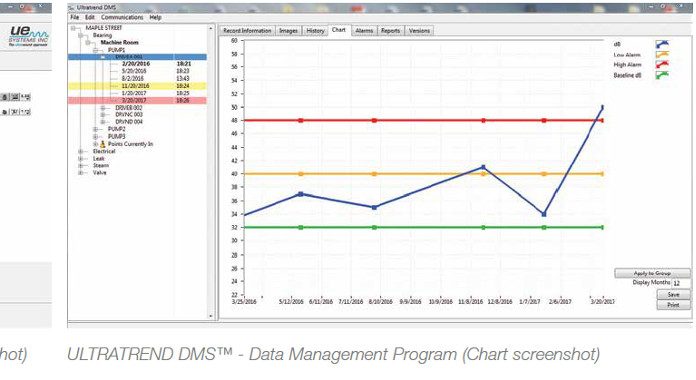Expand the PUMP3 node
This screenshot has width=696, height=380.
click(95, 136)
